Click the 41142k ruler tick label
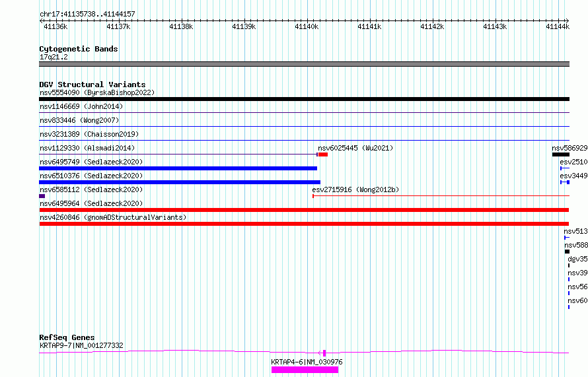Image resolution: width=588 pixels, height=377 pixels. 432,26
